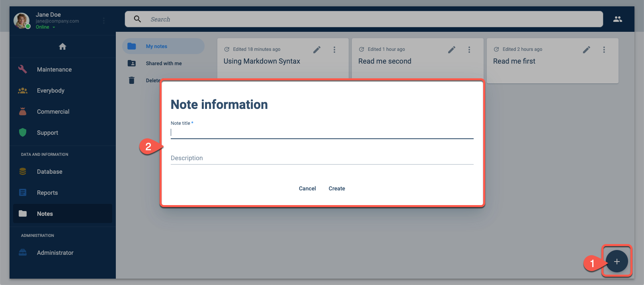Click pencil icon on Read me second note

(x=452, y=50)
